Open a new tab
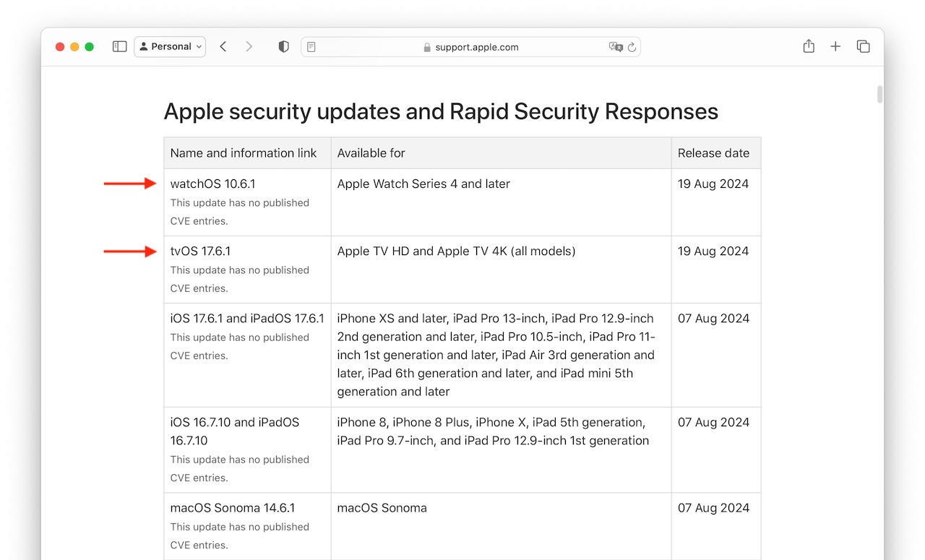Viewport: 925px width, 560px height. click(x=835, y=46)
